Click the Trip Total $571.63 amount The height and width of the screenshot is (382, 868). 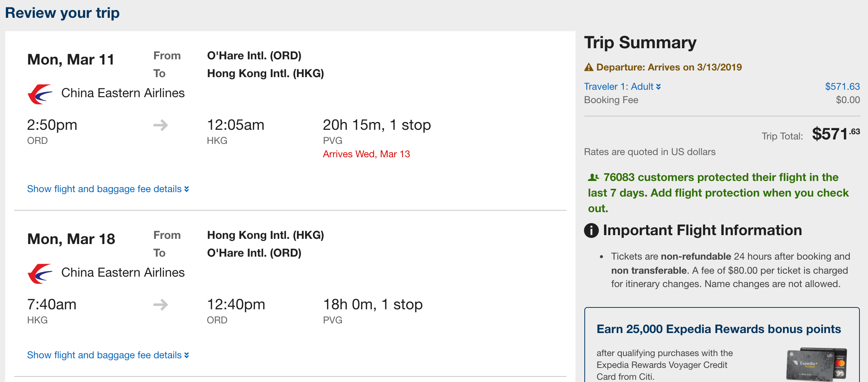click(x=835, y=134)
